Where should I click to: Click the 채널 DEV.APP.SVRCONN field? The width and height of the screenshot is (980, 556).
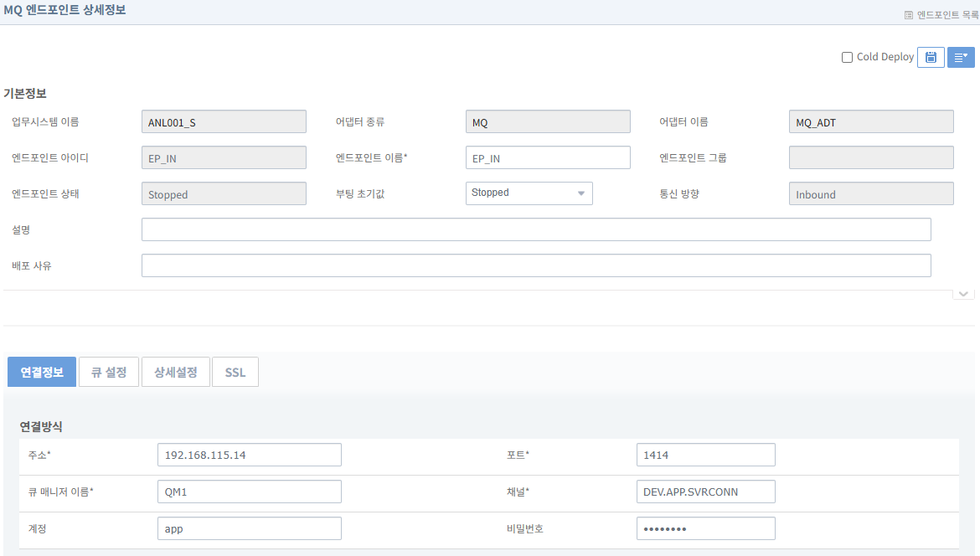point(705,491)
